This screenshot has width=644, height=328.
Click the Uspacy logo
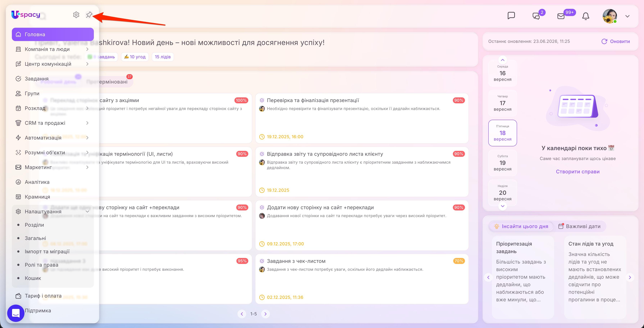click(26, 15)
